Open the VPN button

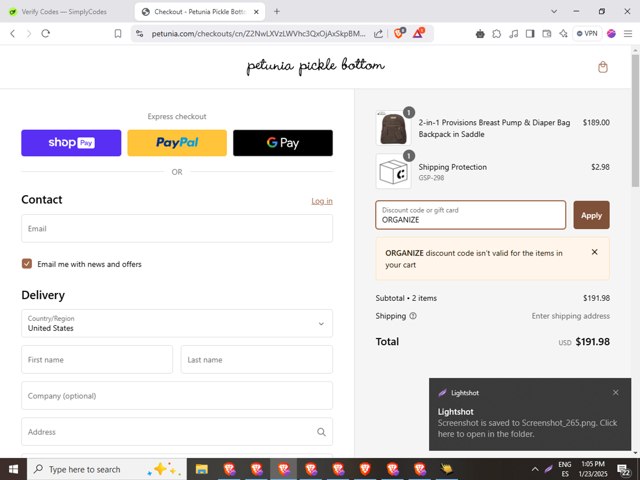[x=587, y=33]
